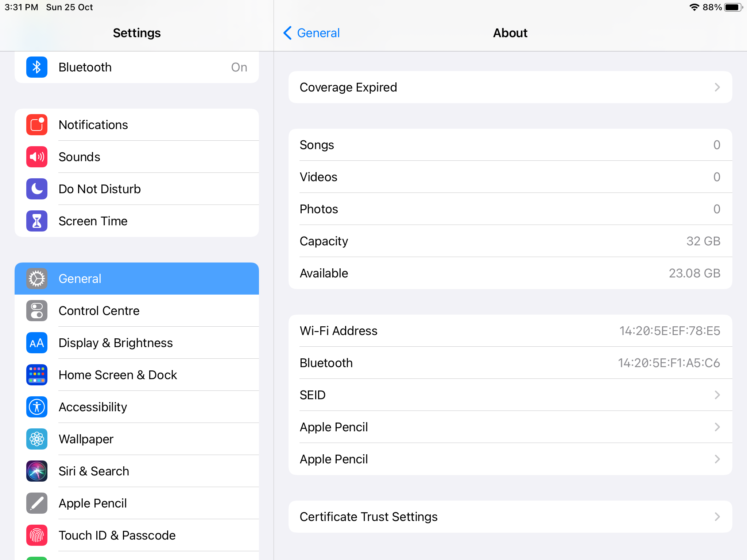
Task: Expand Coverage Expired chevron
Action: pyautogui.click(x=717, y=87)
